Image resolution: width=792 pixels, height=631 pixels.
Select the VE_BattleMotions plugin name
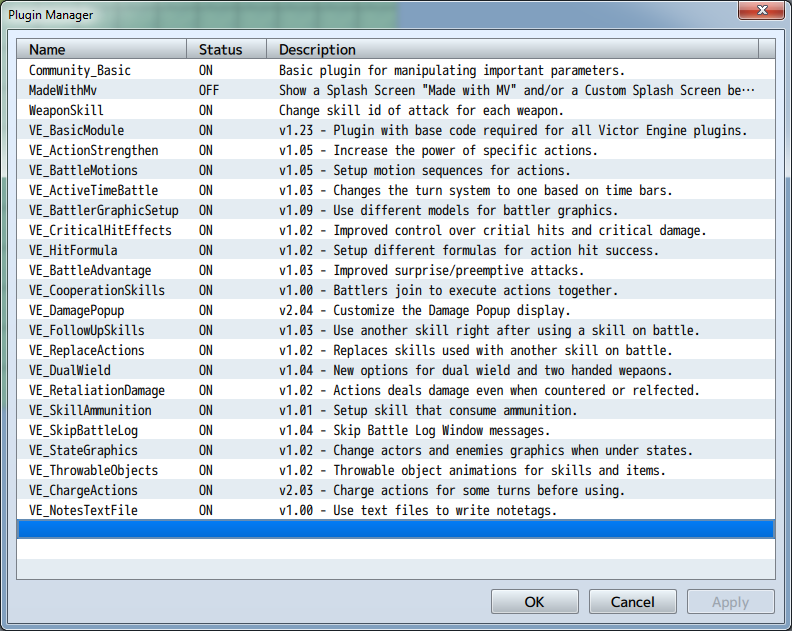click(83, 170)
